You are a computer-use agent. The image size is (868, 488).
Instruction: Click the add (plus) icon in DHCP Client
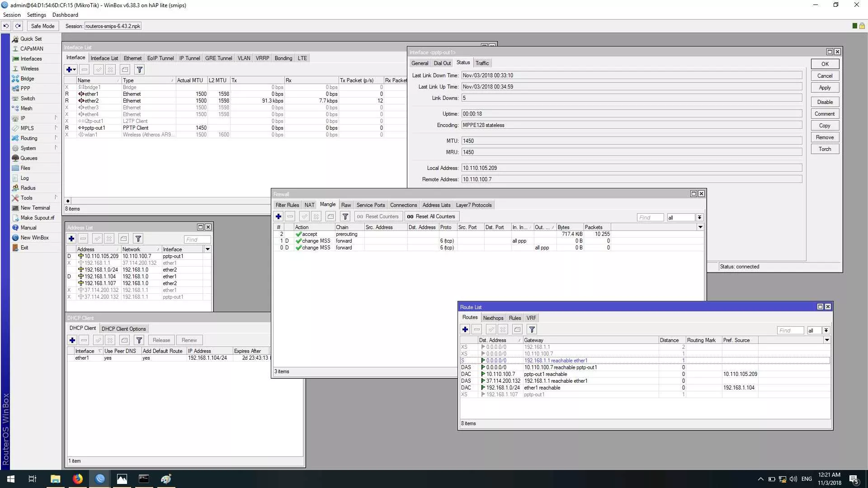(72, 340)
